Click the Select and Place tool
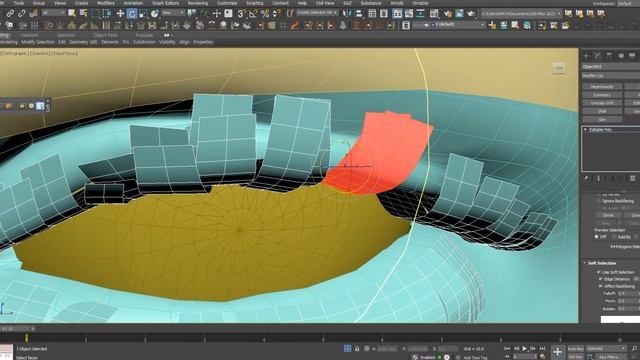Viewport: 640px width, 360px height. [154, 13]
